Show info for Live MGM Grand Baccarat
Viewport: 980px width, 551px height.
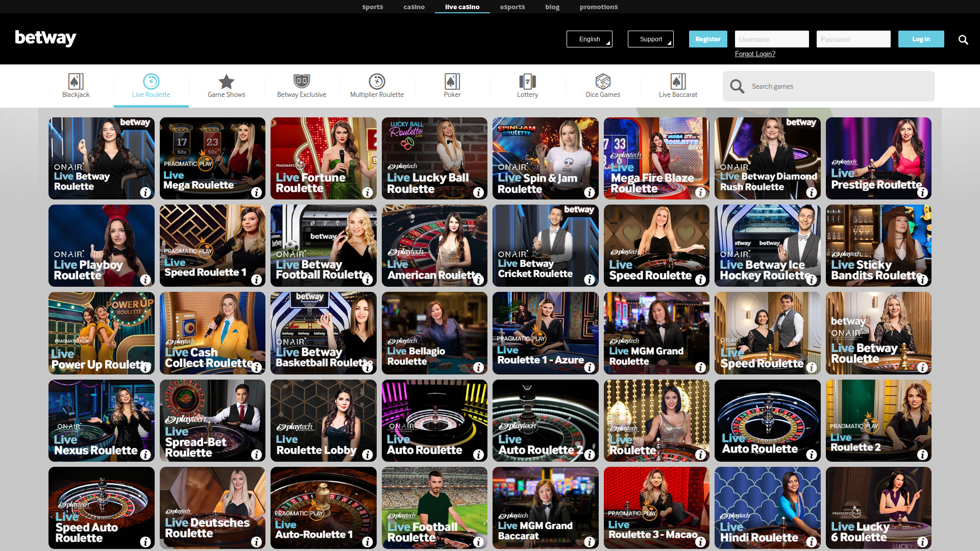click(x=590, y=542)
